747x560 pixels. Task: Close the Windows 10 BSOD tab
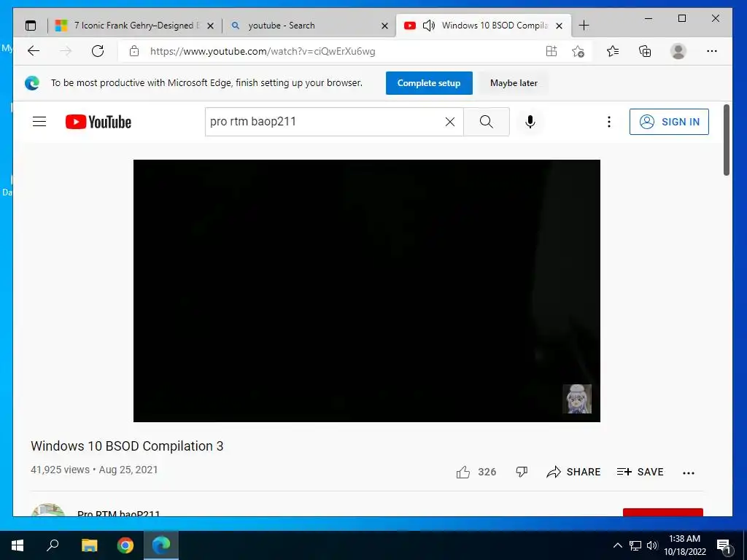pos(560,26)
